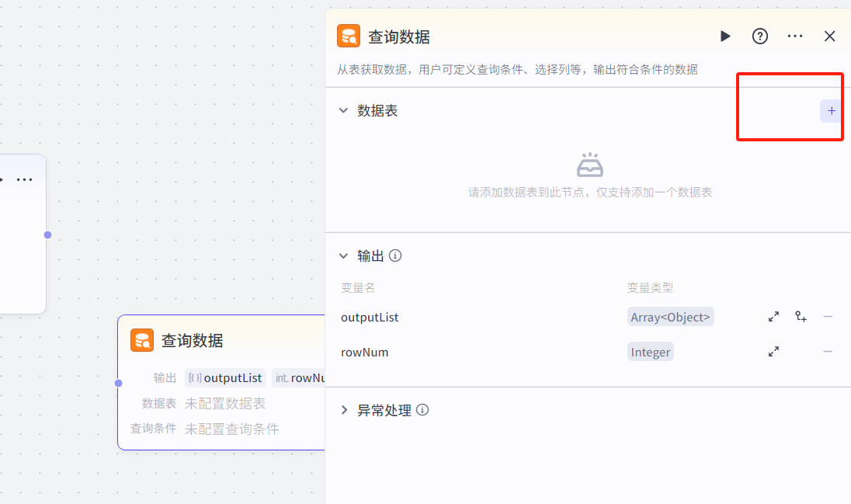The height and width of the screenshot is (504, 851).
Task: Click the orange database icon in panel header
Action: (349, 36)
